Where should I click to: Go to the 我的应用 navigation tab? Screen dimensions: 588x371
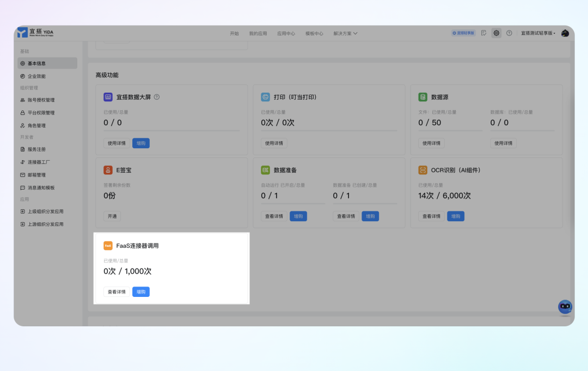pos(258,33)
